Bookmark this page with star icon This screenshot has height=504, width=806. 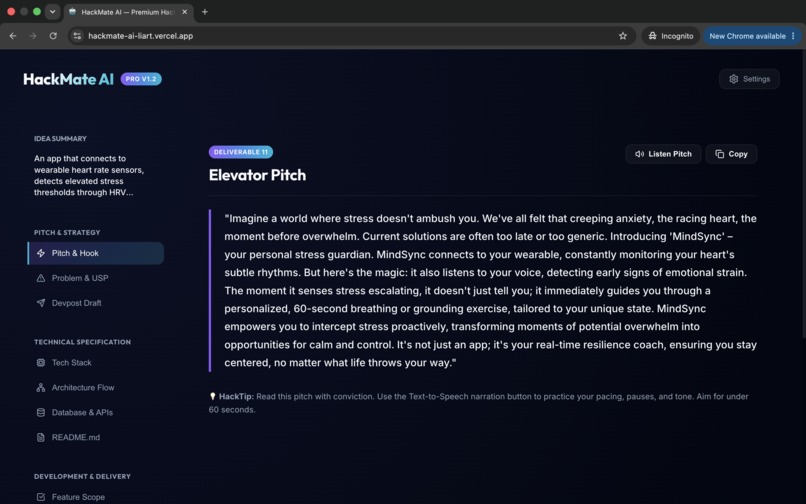pos(623,36)
